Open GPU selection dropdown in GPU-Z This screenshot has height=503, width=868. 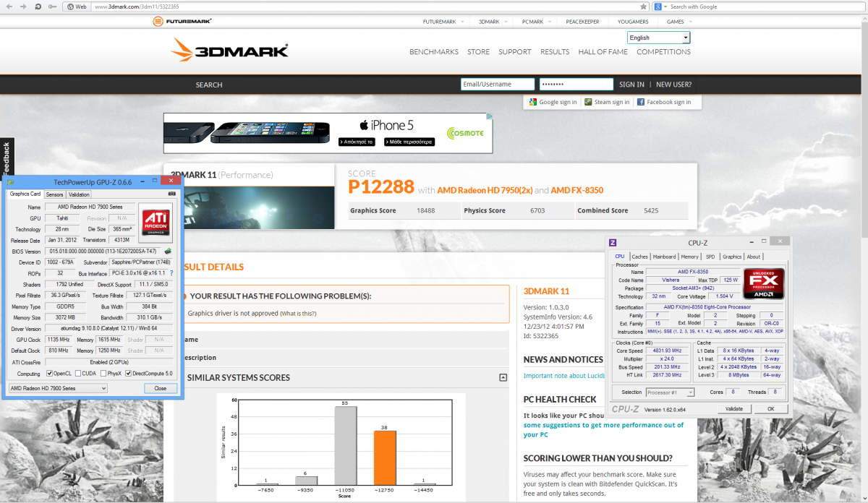[57, 388]
